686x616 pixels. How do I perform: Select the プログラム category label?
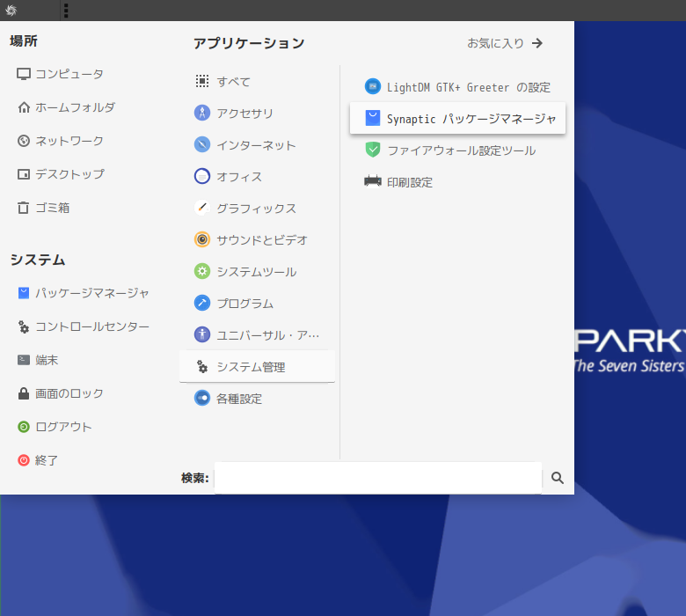(x=245, y=304)
